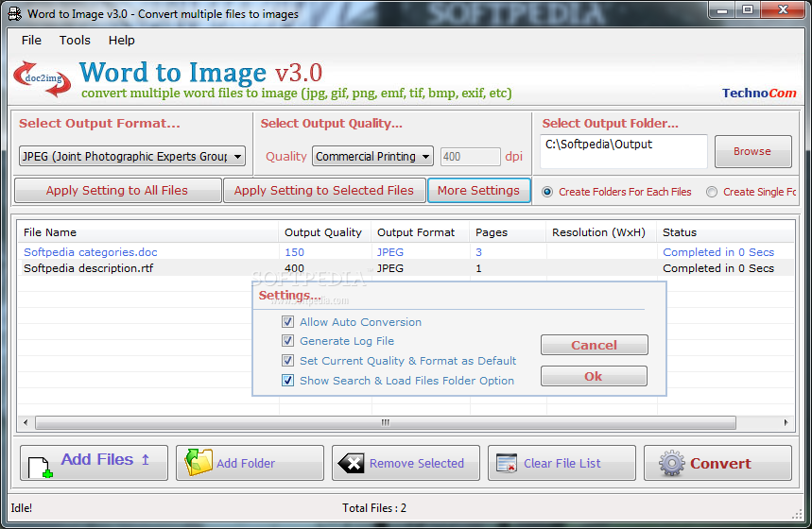Click Apply Setting to Selected Files
Image resolution: width=812 pixels, height=529 pixels.
tap(324, 191)
